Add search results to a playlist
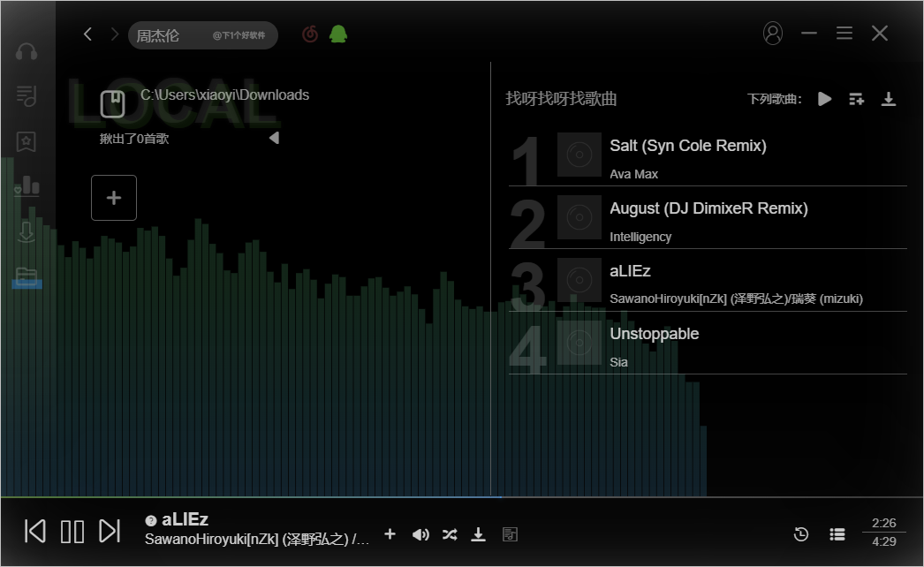This screenshot has height=567, width=924. coord(856,99)
